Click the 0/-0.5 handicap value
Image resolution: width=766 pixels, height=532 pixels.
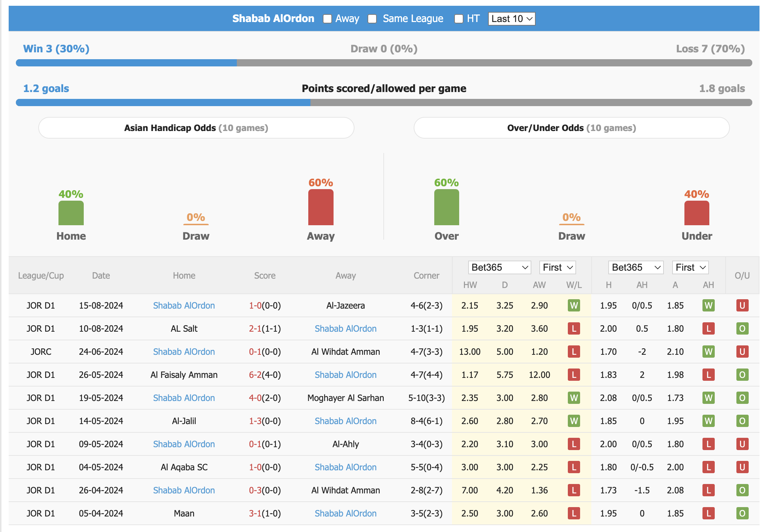(642, 467)
